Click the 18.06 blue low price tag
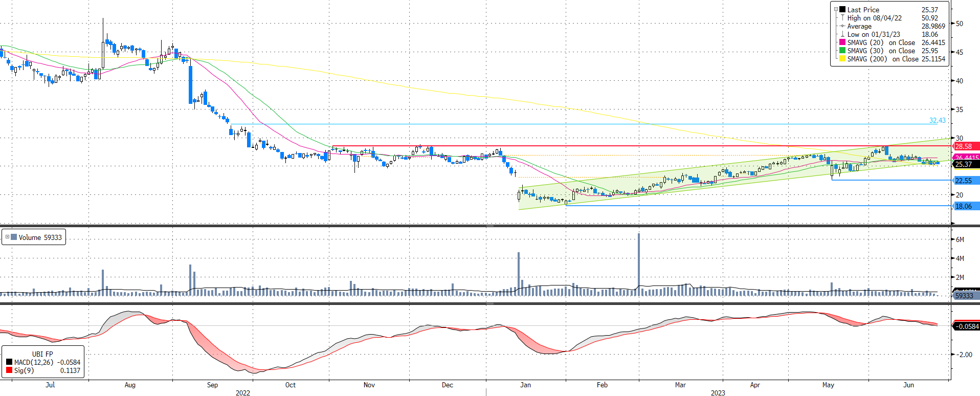 [966, 206]
